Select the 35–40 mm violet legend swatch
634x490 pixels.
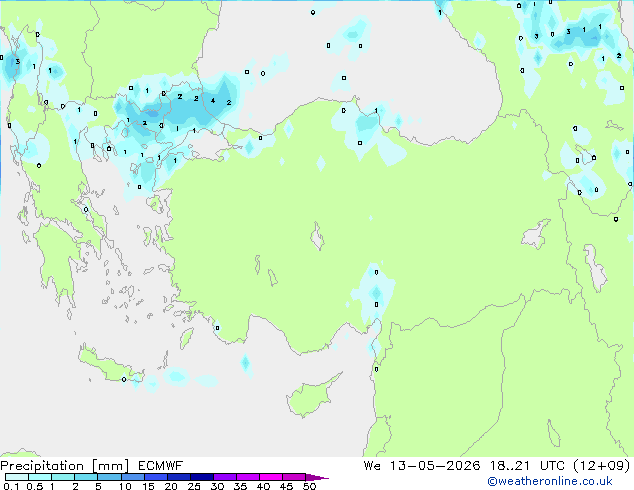pyautogui.click(x=247, y=477)
